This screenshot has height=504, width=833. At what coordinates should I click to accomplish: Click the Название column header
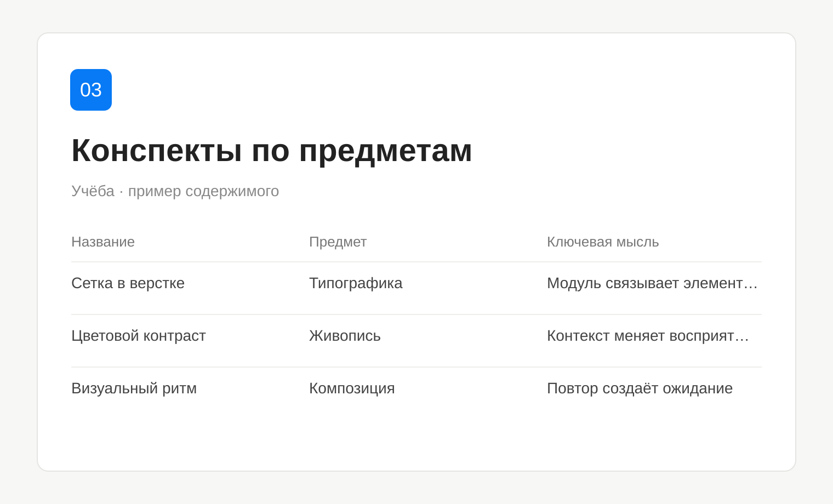[103, 242]
